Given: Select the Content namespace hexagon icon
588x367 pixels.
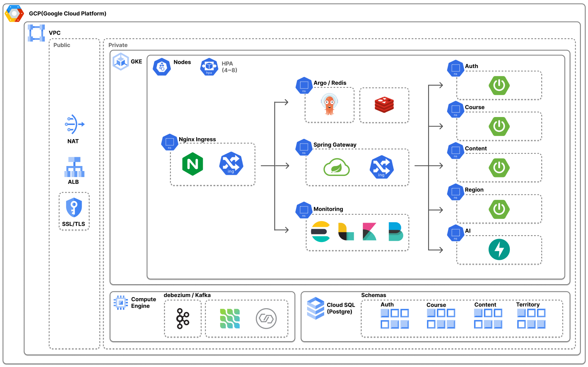Looking at the screenshot, I should [x=456, y=151].
